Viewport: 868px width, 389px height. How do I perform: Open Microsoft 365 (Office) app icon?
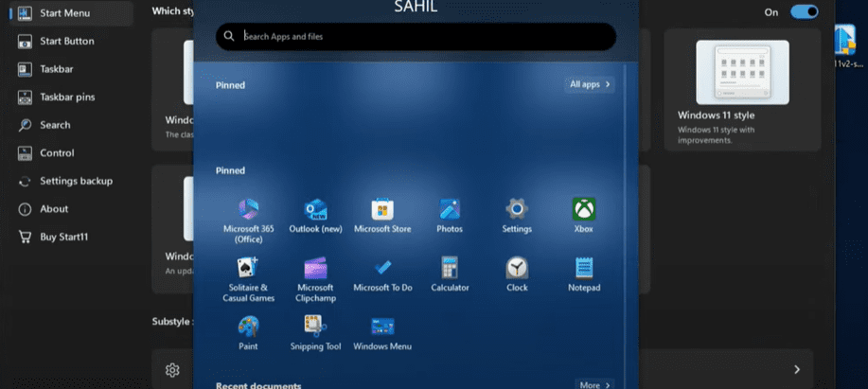248,209
